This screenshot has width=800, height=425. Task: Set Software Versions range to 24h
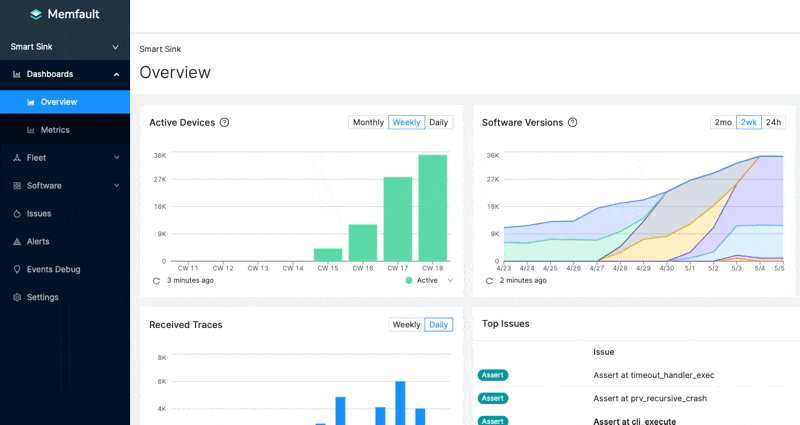point(773,123)
